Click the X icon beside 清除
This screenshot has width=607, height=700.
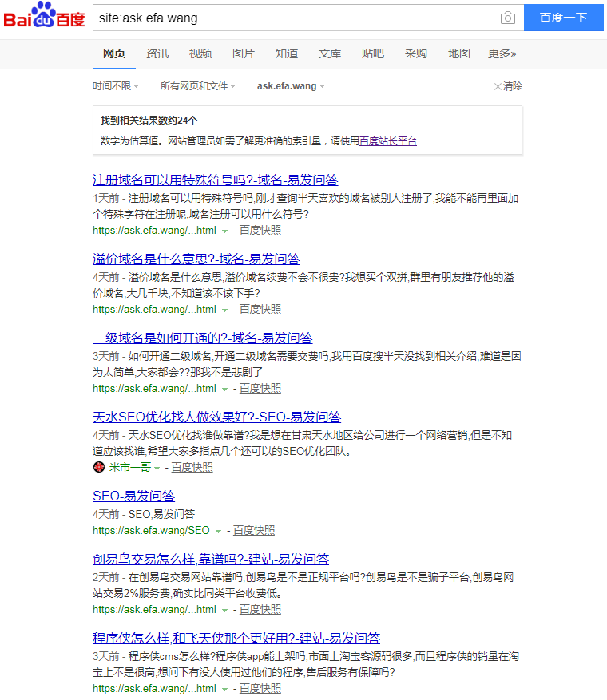click(x=498, y=86)
